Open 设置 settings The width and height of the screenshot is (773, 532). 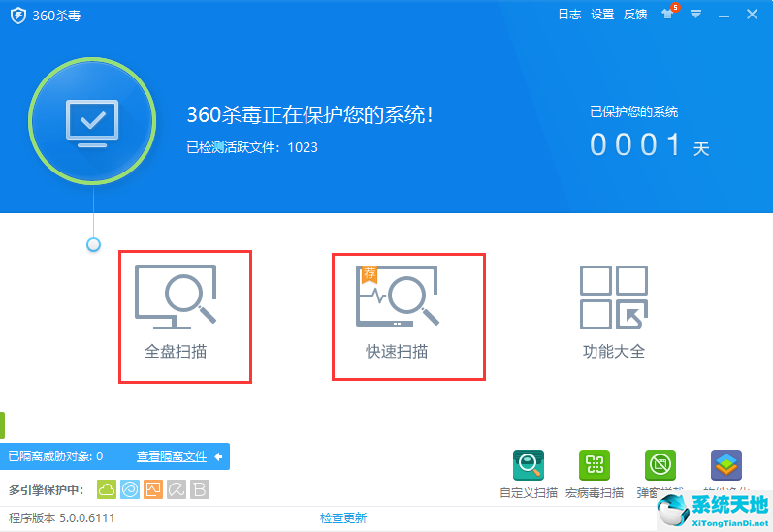click(x=602, y=15)
